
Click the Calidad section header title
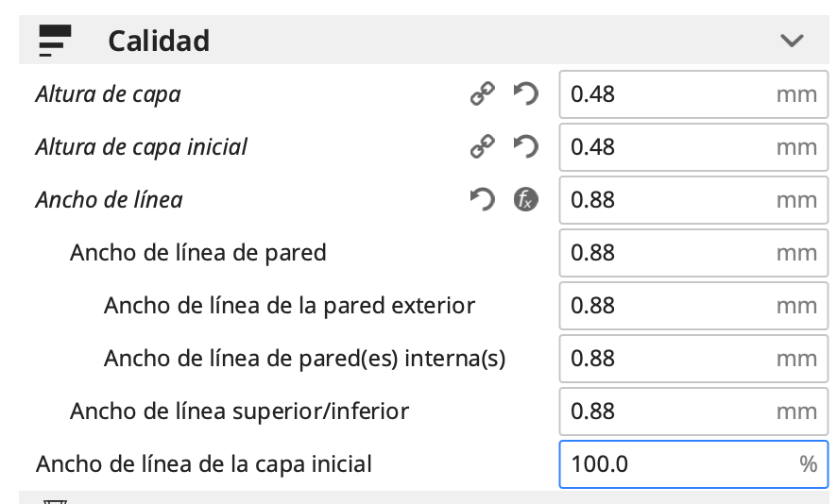[x=159, y=41]
